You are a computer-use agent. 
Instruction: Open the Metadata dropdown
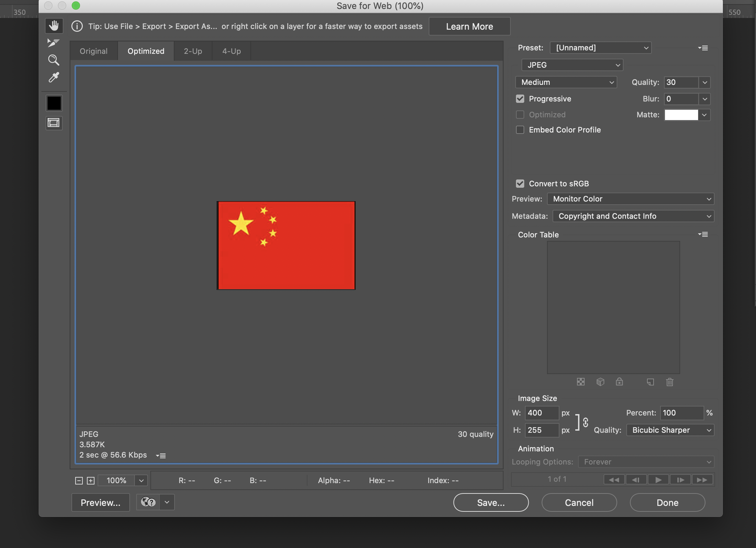click(633, 216)
